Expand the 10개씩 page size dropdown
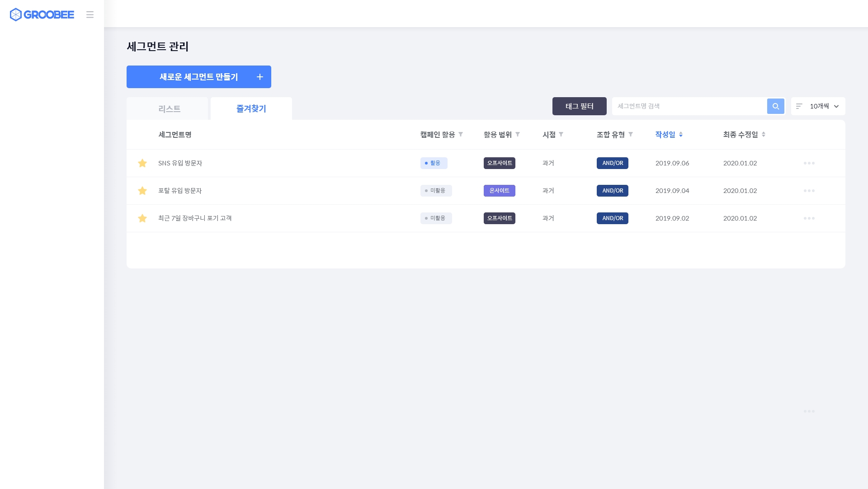868x489 pixels. pyautogui.click(x=818, y=106)
